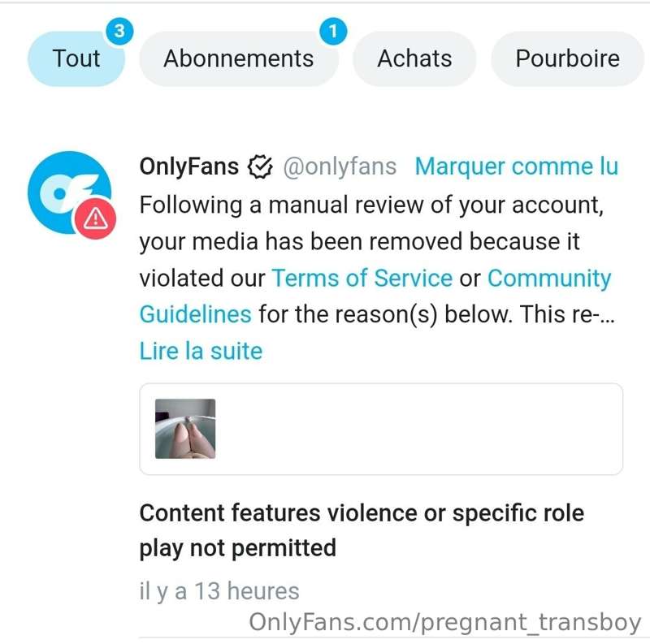Click the OnlyFans sender name
The width and height of the screenshot is (650, 644).
click(189, 166)
